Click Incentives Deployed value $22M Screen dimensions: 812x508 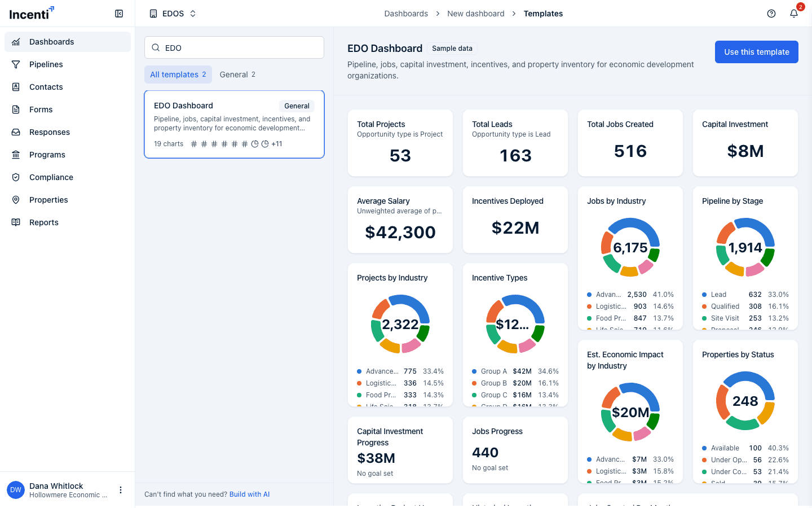pyautogui.click(x=515, y=228)
